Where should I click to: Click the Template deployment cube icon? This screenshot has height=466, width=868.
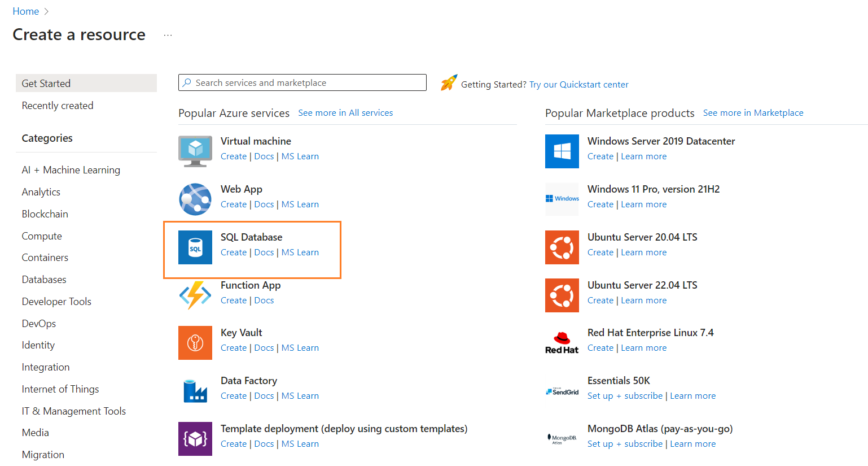pos(195,439)
